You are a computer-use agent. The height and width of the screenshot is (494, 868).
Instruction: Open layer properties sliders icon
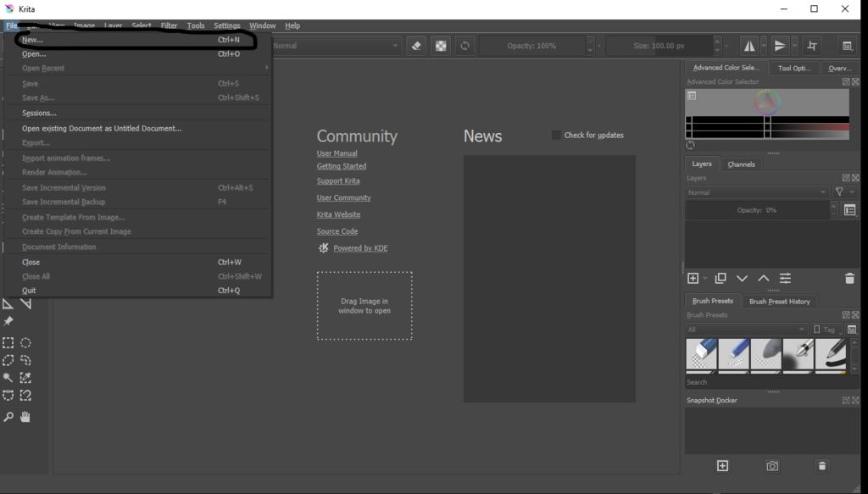785,278
